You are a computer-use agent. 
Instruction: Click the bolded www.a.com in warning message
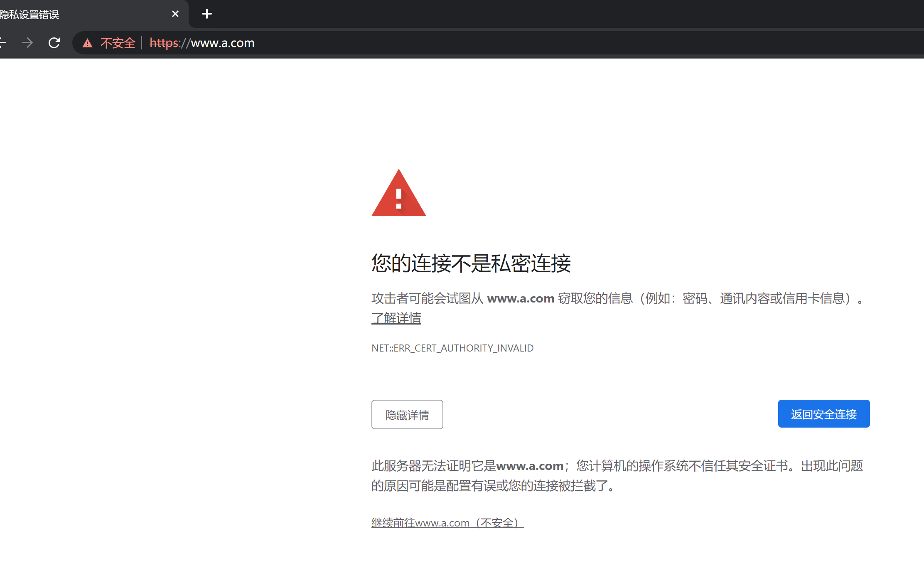(x=521, y=298)
